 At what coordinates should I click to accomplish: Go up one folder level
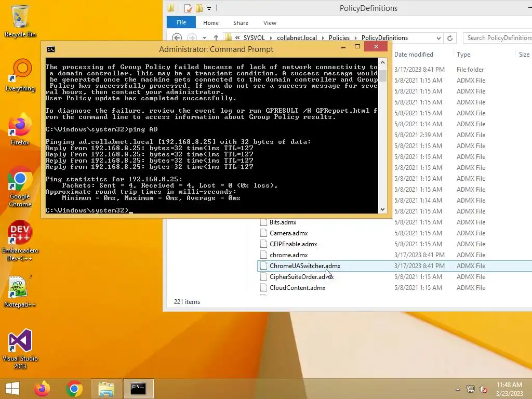[x=216, y=37]
